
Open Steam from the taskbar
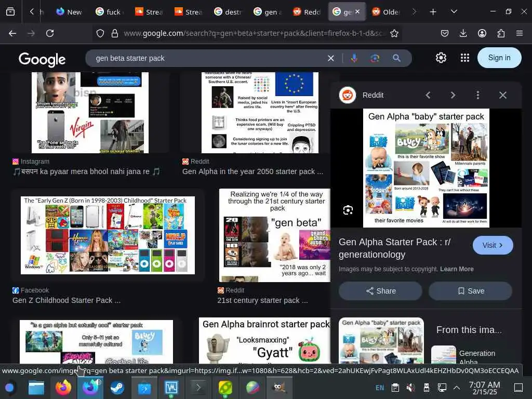click(117, 388)
